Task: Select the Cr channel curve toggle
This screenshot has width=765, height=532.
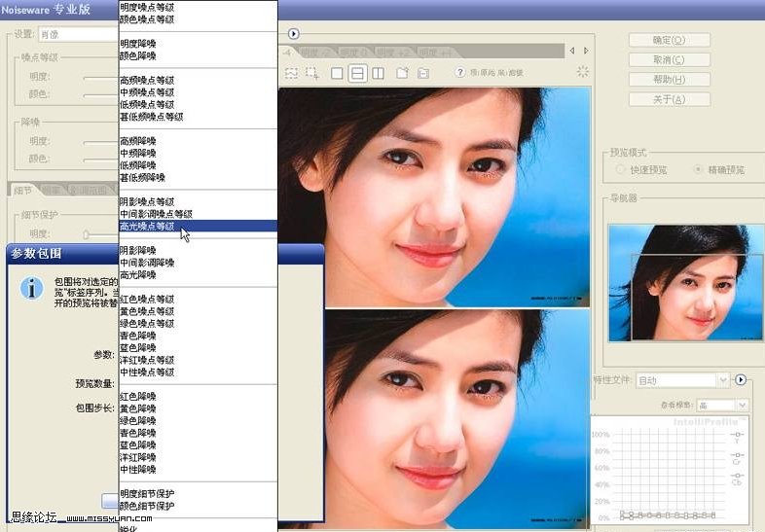Action: point(737,455)
